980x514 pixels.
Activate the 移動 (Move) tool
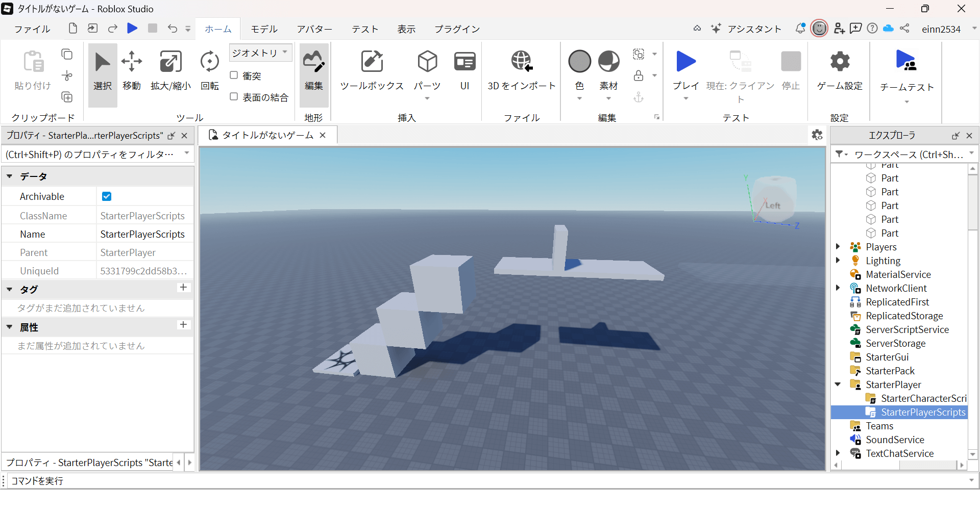click(x=132, y=71)
